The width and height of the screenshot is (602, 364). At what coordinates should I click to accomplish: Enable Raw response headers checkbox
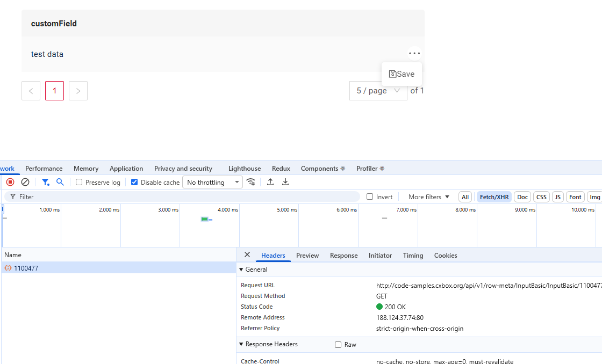338,345
